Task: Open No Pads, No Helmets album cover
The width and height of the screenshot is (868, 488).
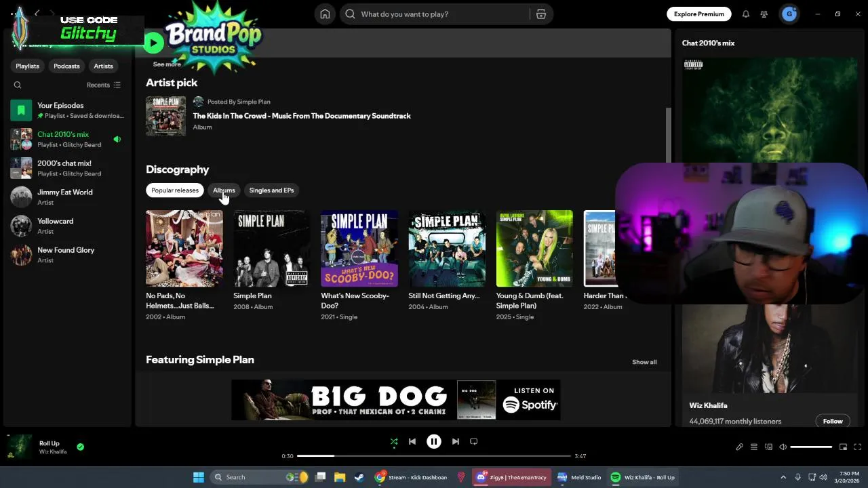Action: 184,248
